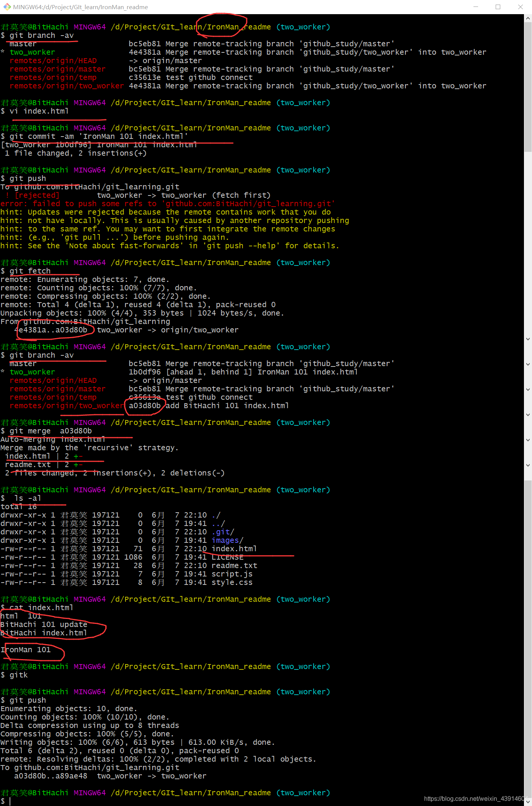Click 'Enumerating objects: 10, done.' line
This screenshot has width=532, height=806.
[69, 708]
